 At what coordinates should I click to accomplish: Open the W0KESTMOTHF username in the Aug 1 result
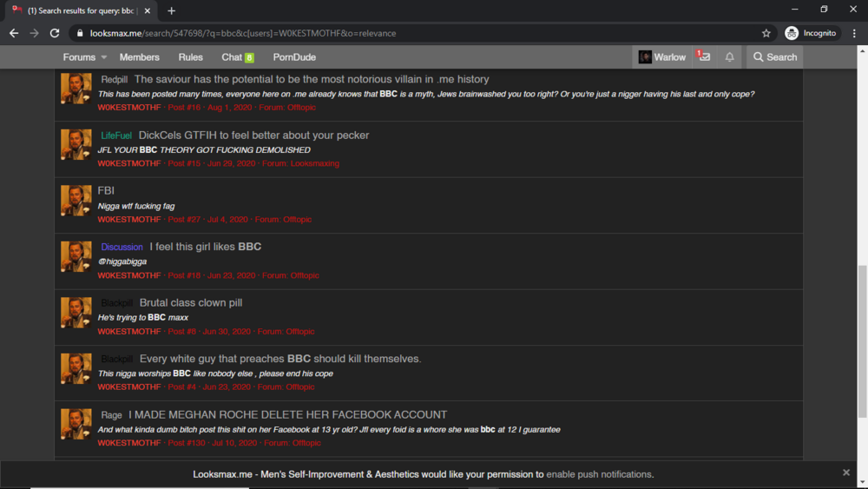click(x=129, y=108)
